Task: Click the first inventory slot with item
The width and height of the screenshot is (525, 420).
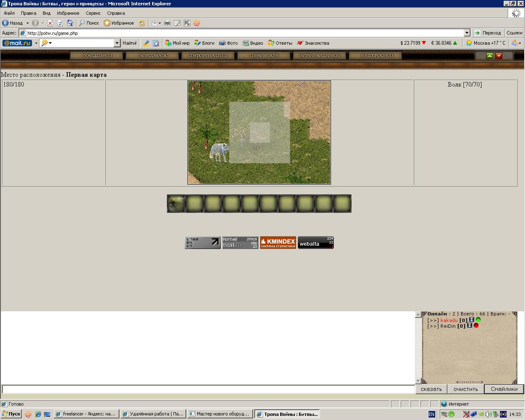Action: tap(176, 203)
